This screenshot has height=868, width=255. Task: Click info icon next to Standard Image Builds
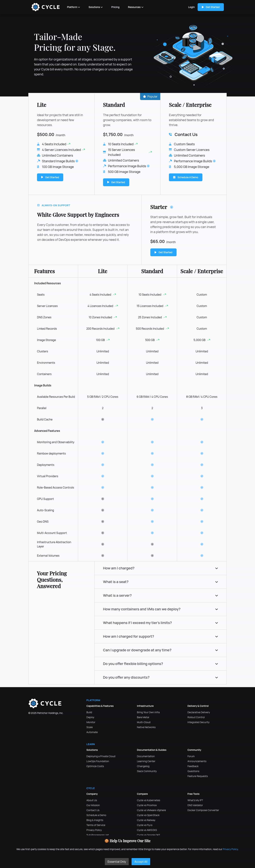77,161
